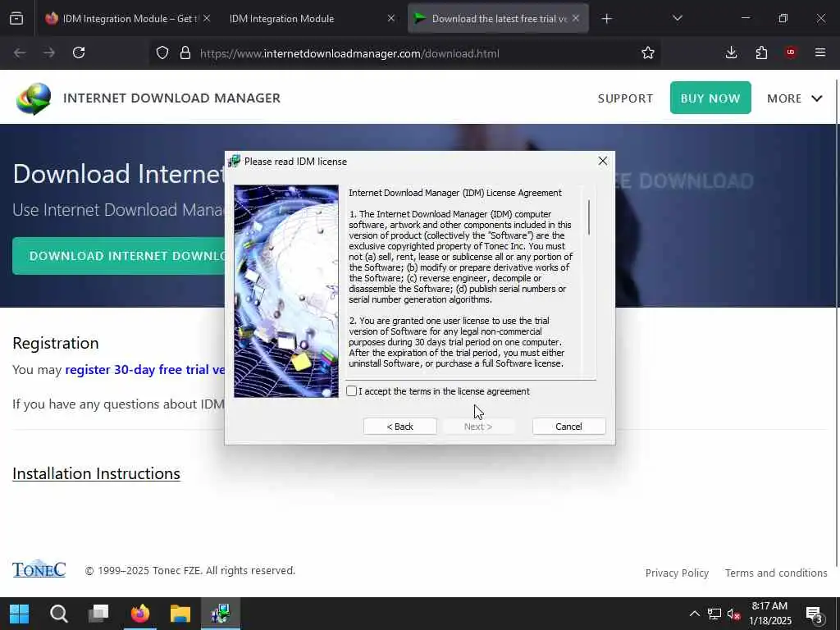This screenshot has width=840, height=630.
Task: Close the first IDM Integration Module tab
Action: 207,18
